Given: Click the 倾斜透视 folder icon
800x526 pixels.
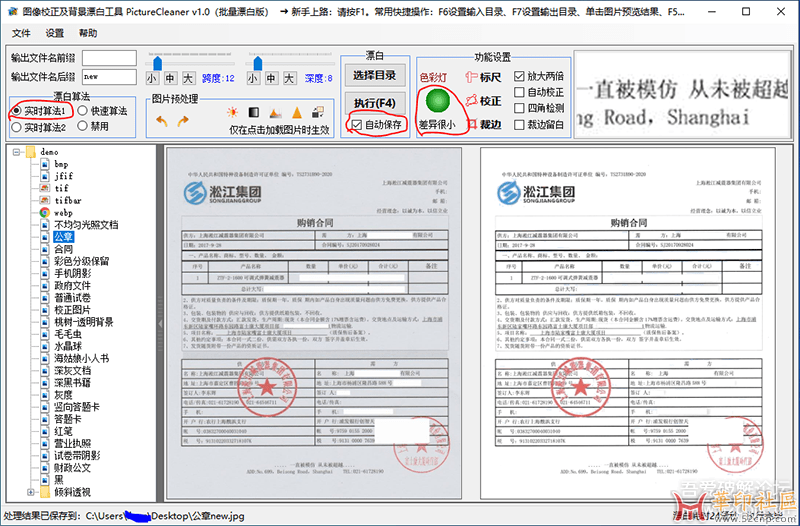Looking at the screenshot, I should tap(45, 492).
